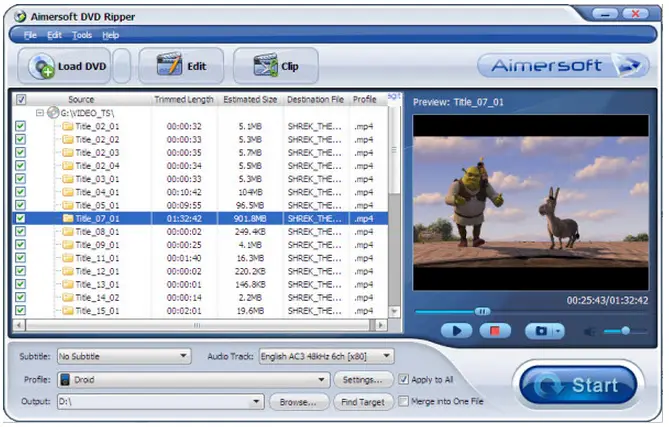Viewport: 669px width, 427px height.
Task: Click the horizontal scrollbar left arrow
Action: click(19, 325)
